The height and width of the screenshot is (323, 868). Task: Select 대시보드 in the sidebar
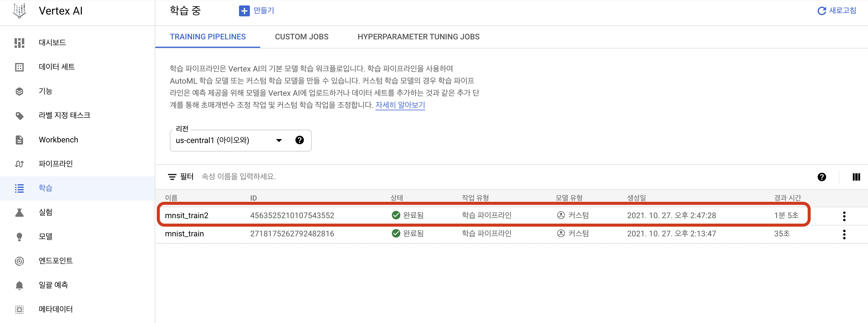click(x=52, y=42)
